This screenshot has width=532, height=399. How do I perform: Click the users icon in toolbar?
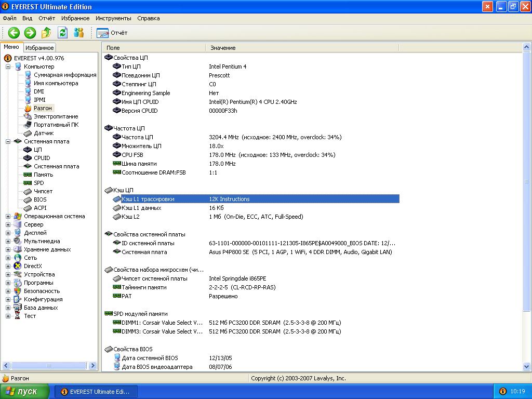point(78,33)
